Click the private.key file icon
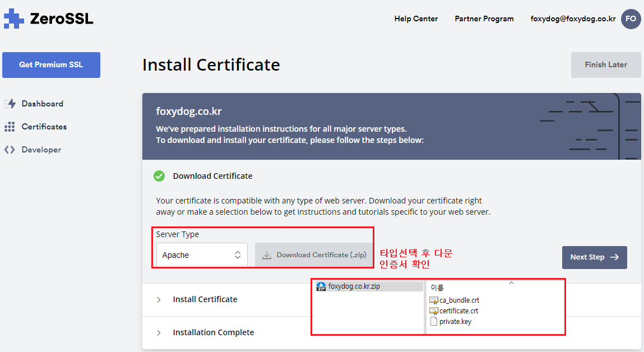This screenshot has width=644, height=352. tap(434, 322)
